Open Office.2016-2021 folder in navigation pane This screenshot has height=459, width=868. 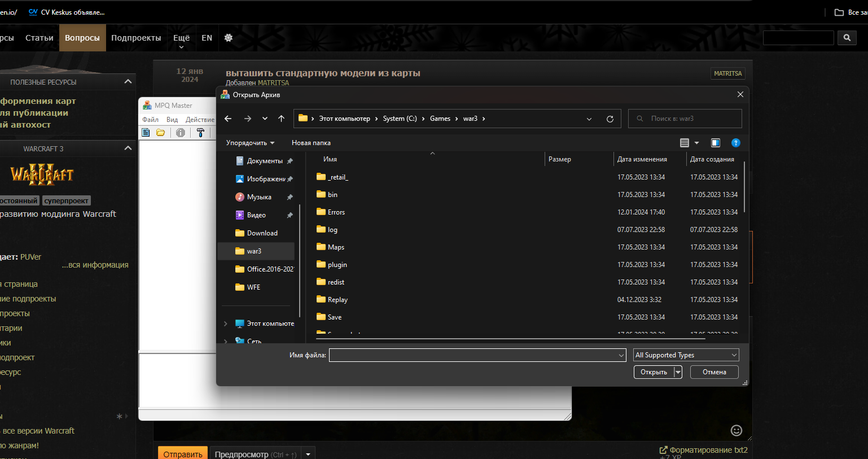point(264,269)
